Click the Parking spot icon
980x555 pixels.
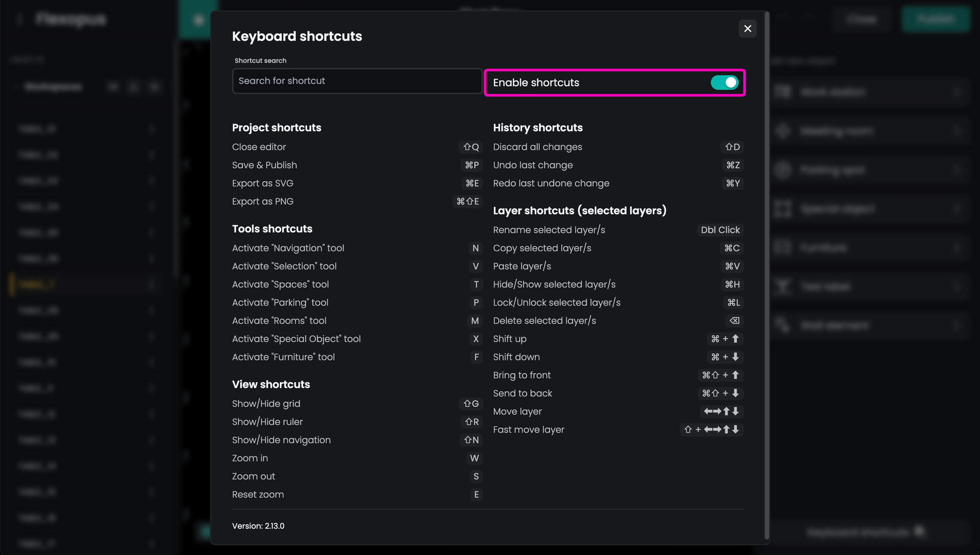point(783,170)
